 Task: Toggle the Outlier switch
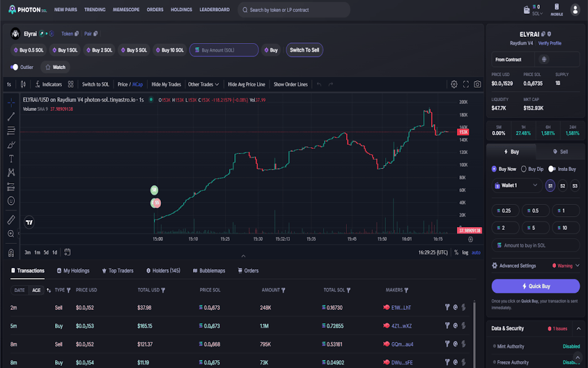[14, 67]
